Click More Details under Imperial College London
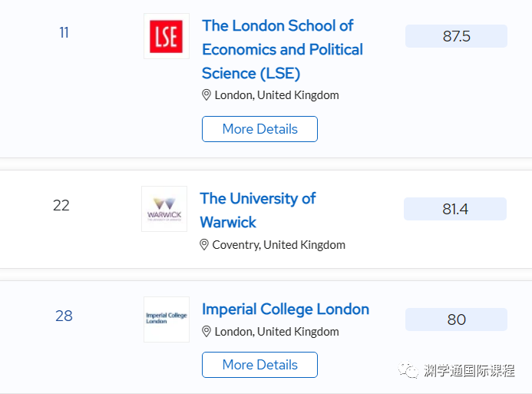Image resolution: width=532 pixels, height=394 pixels. coord(260,365)
